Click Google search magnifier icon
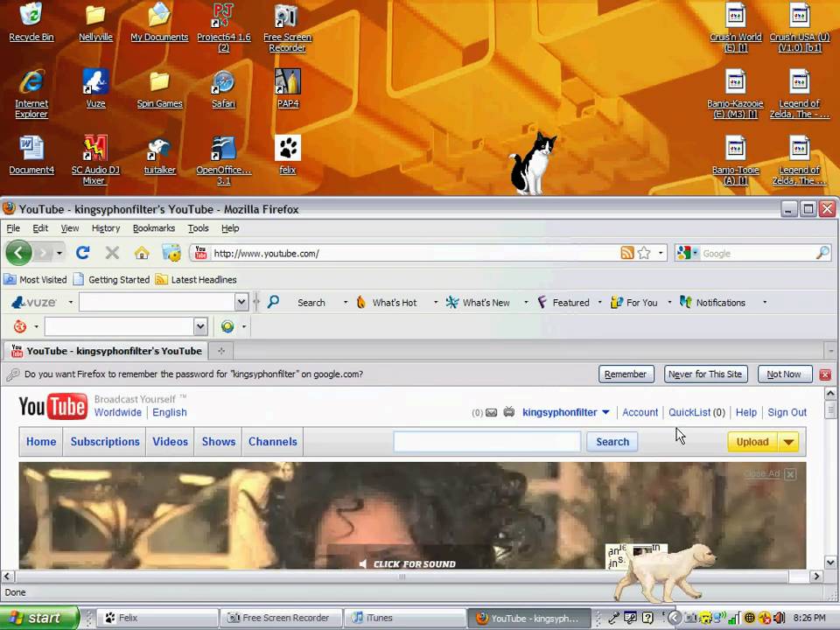 pyautogui.click(x=822, y=253)
